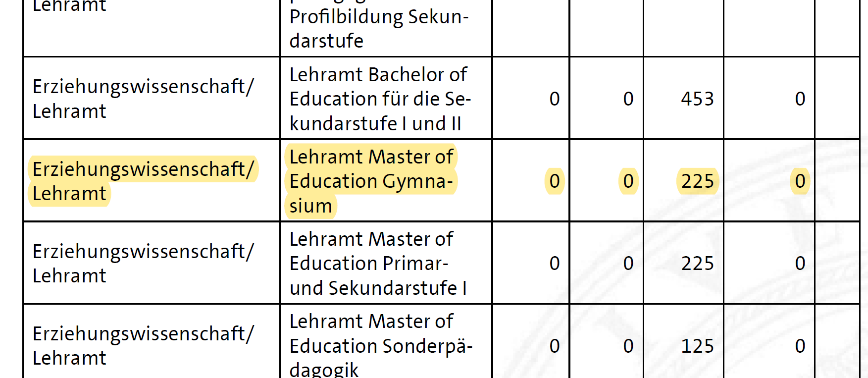Click the second highlighted zero in the Gymnasium row
The image size is (868, 378).
(628, 181)
